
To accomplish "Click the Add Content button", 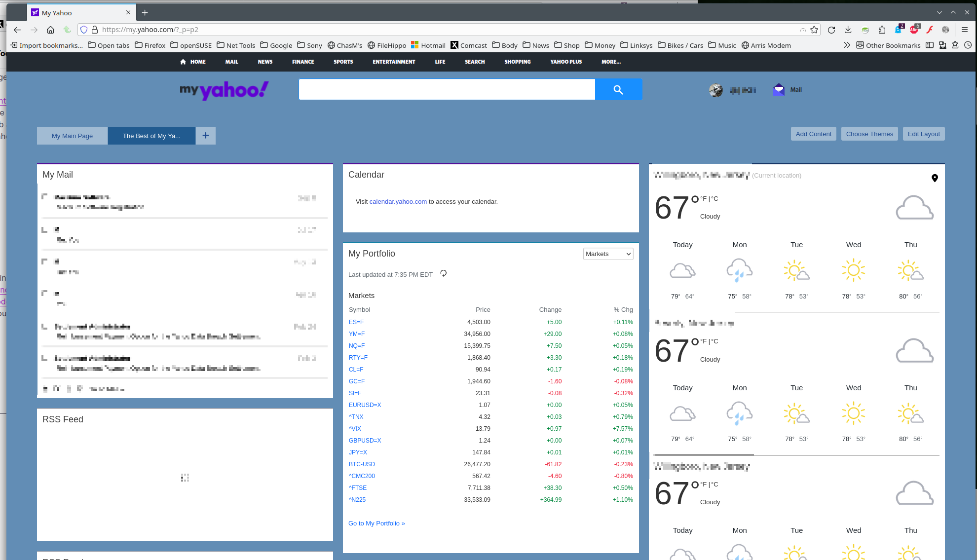I will point(813,134).
